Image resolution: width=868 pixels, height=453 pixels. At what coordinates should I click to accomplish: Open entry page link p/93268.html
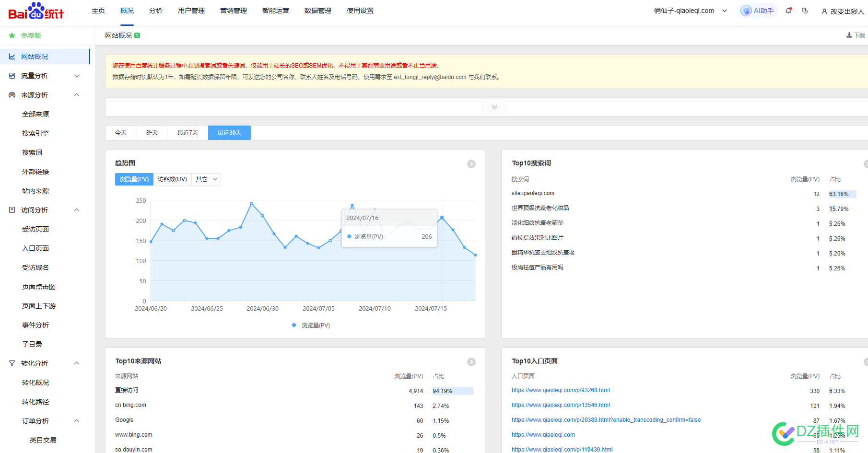pos(561,390)
